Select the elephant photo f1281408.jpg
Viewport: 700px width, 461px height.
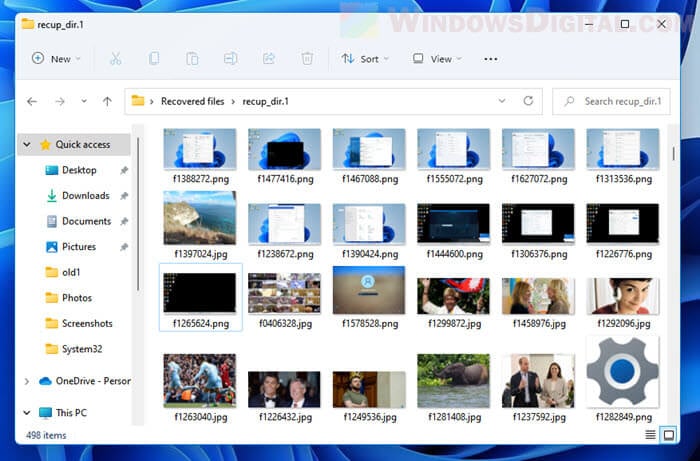pyautogui.click(x=454, y=381)
